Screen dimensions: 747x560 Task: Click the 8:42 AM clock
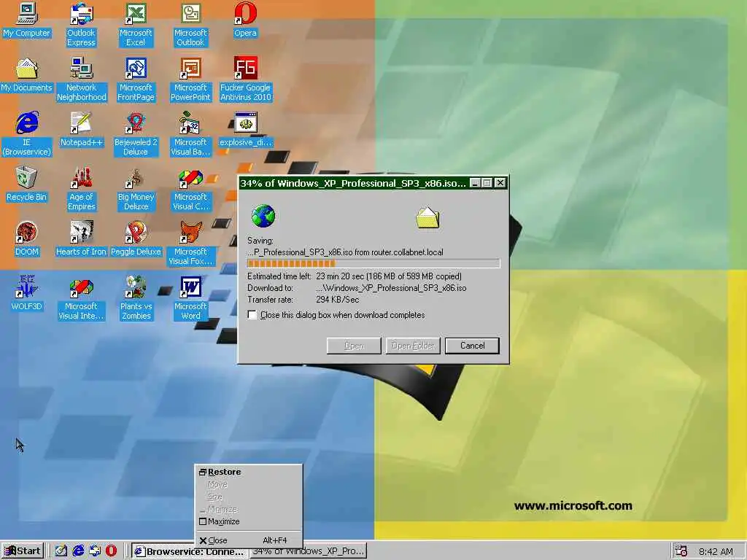[716, 552]
